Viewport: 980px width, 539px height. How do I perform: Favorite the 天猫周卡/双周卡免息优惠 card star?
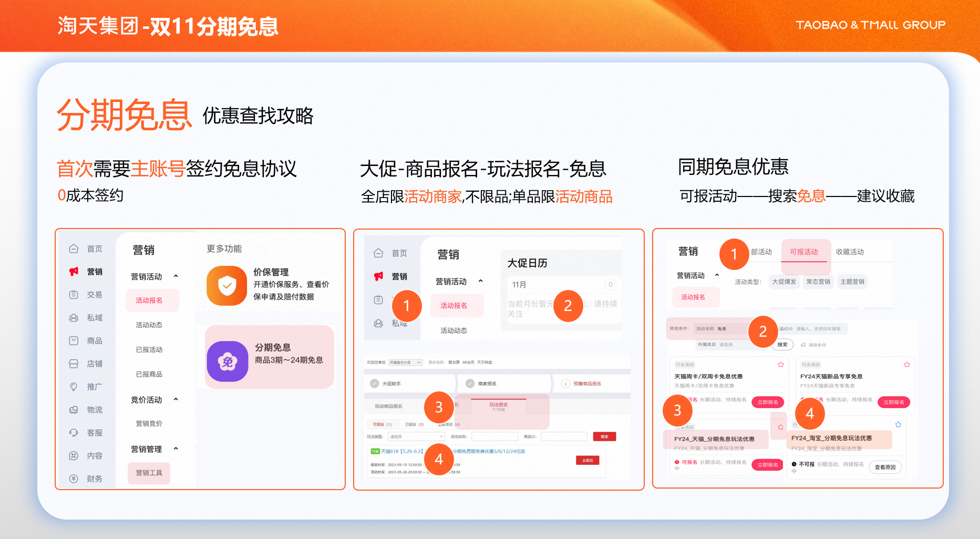point(781,365)
